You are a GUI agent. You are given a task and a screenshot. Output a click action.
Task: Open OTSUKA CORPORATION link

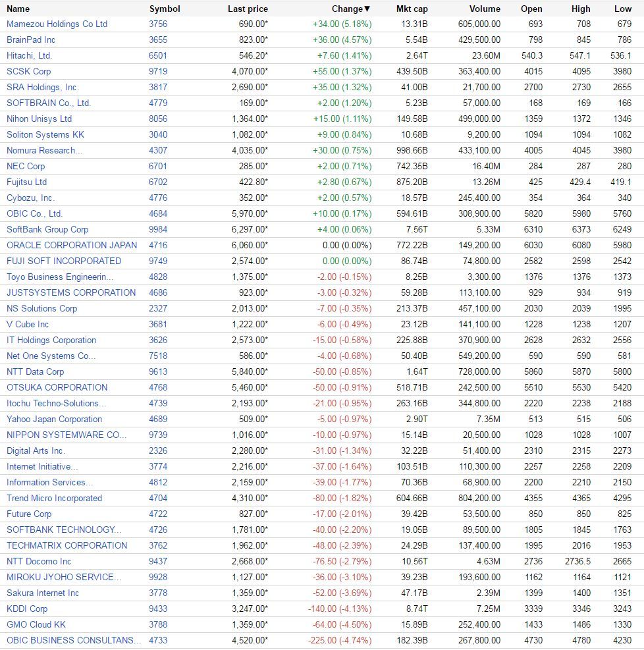pos(57,387)
